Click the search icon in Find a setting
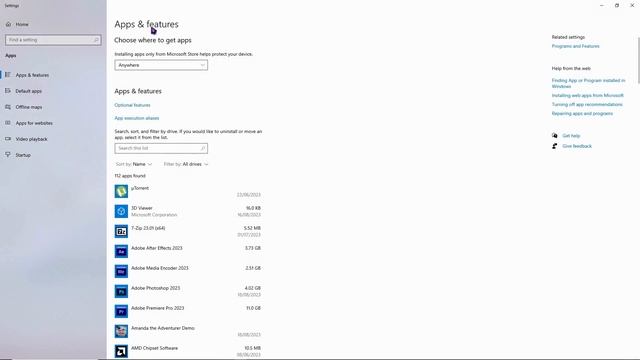The width and height of the screenshot is (640, 360). [96, 40]
